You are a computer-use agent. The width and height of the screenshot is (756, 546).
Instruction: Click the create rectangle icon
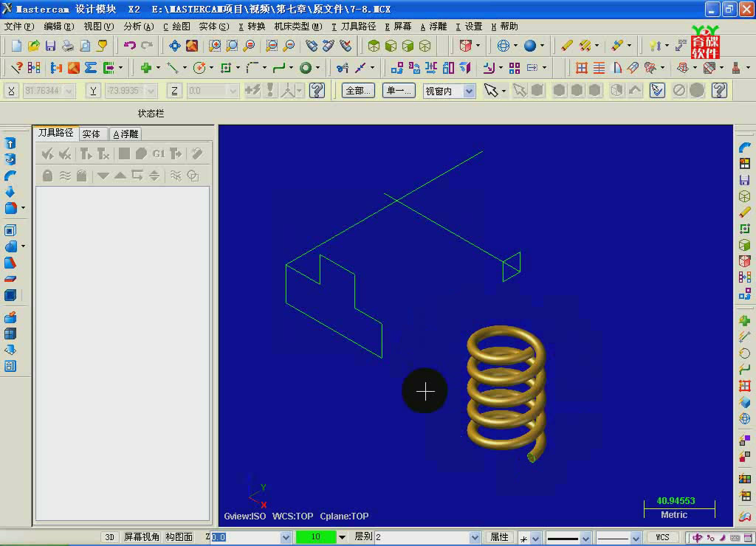pos(226,68)
